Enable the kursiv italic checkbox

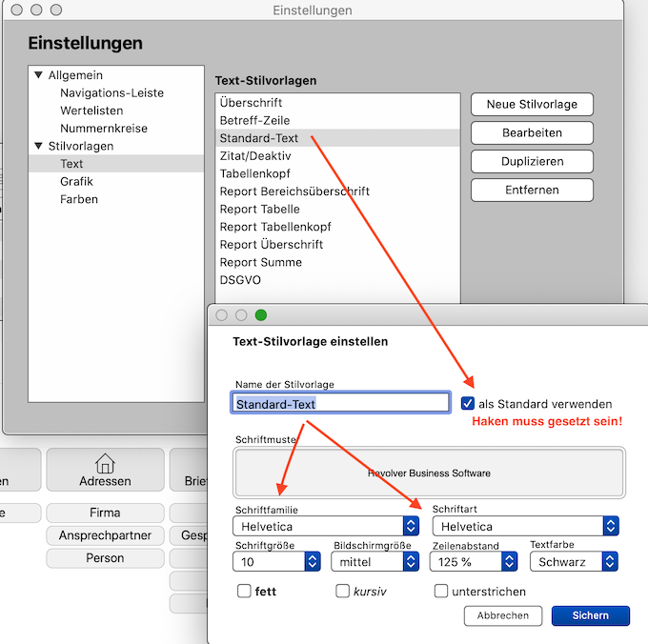[343, 592]
